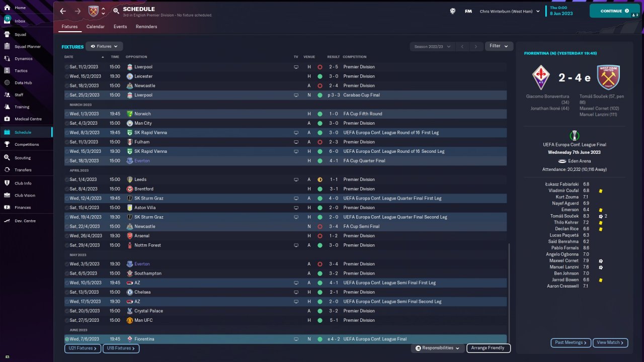Click the Continue button
Image resolution: width=644 pixels, height=362 pixels.
(615, 11)
